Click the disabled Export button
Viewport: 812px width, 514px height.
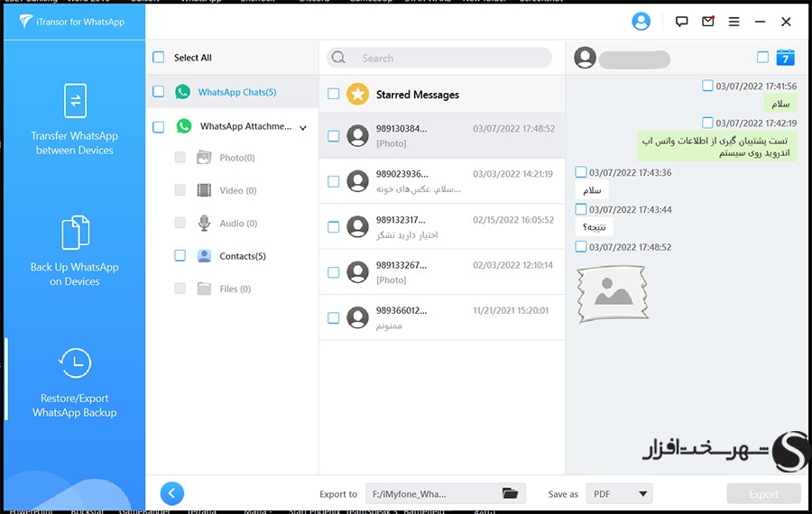[763, 494]
